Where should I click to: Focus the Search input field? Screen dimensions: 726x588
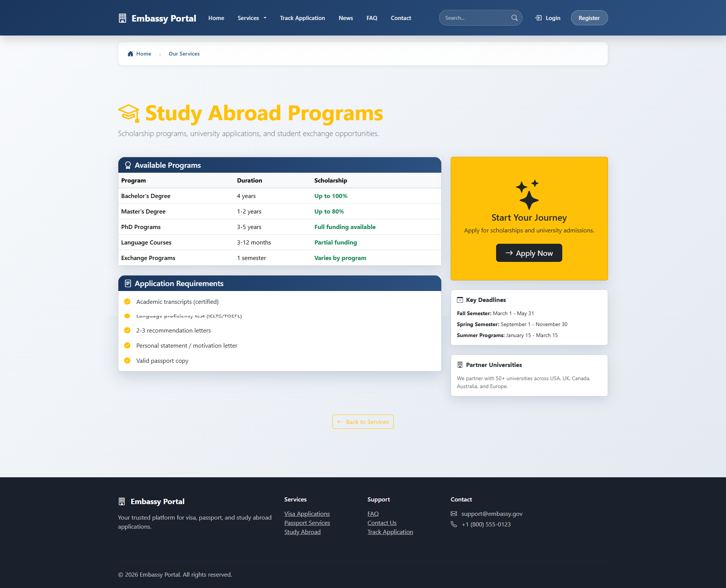(476, 18)
